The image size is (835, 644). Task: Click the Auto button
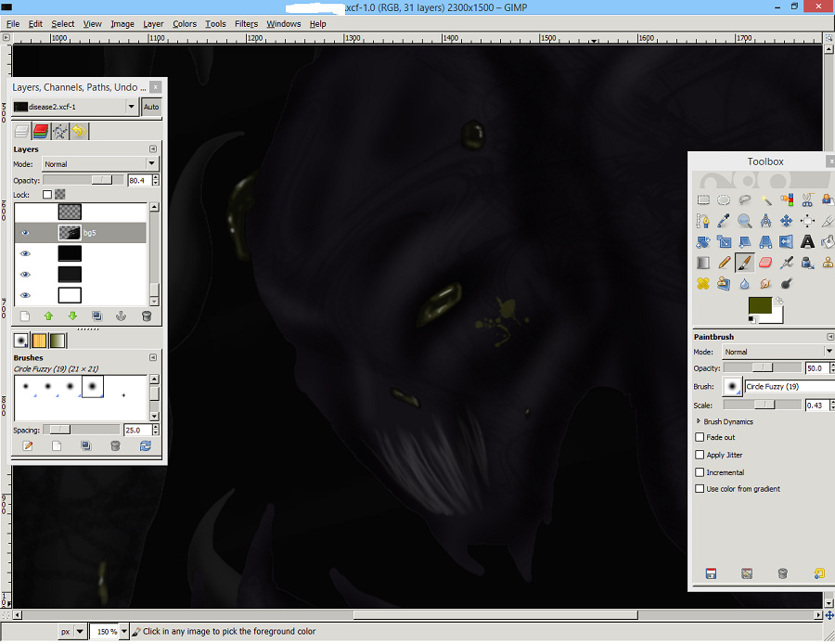[x=151, y=107]
